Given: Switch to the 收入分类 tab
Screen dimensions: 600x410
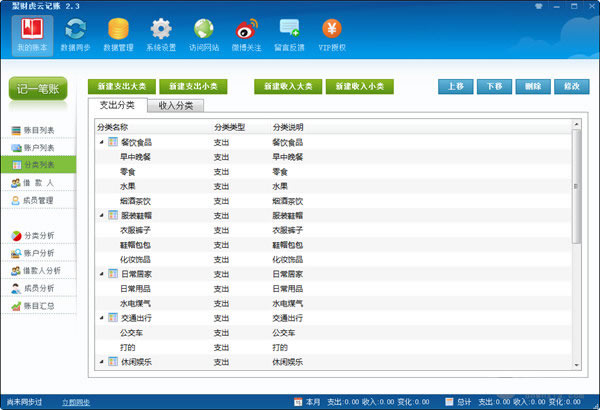Looking at the screenshot, I should pyautogui.click(x=176, y=106).
